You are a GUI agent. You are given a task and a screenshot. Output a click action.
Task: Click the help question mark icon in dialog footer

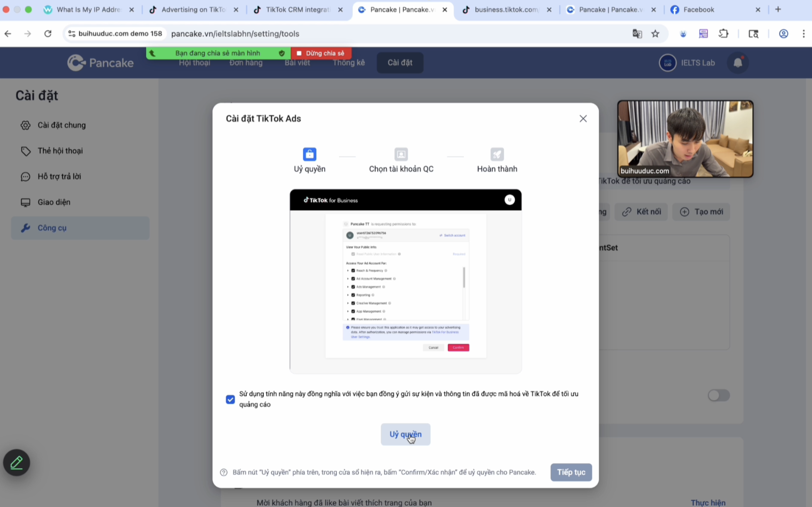point(224,472)
